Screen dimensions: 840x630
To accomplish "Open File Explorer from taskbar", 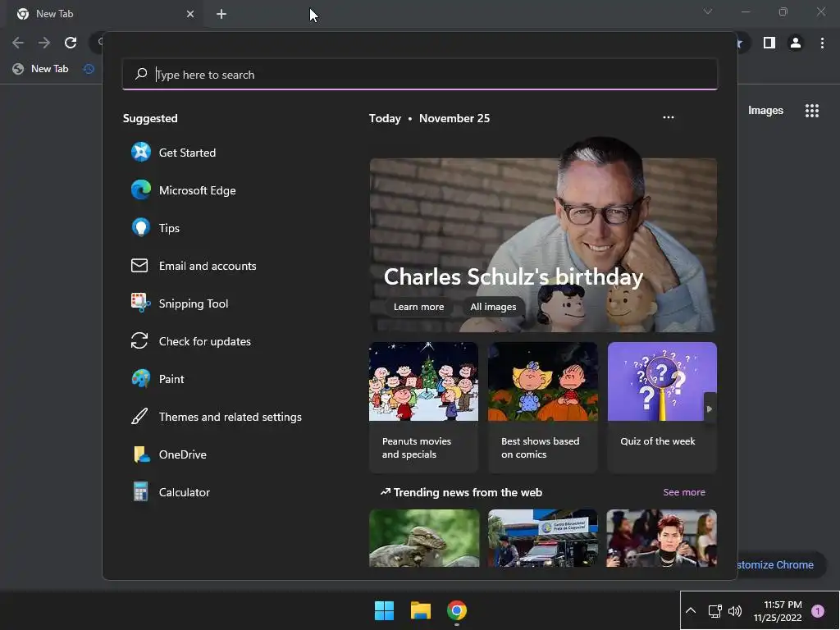I will pyautogui.click(x=421, y=610).
